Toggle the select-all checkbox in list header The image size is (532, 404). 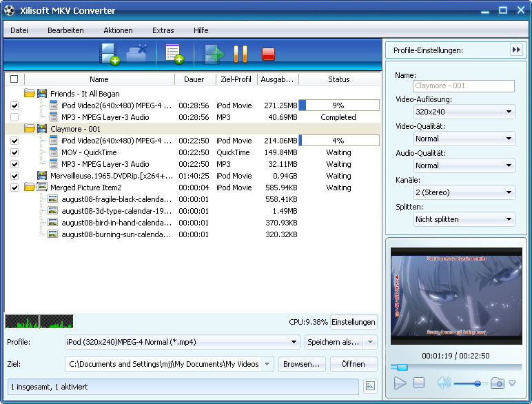(x=14, y=79)
